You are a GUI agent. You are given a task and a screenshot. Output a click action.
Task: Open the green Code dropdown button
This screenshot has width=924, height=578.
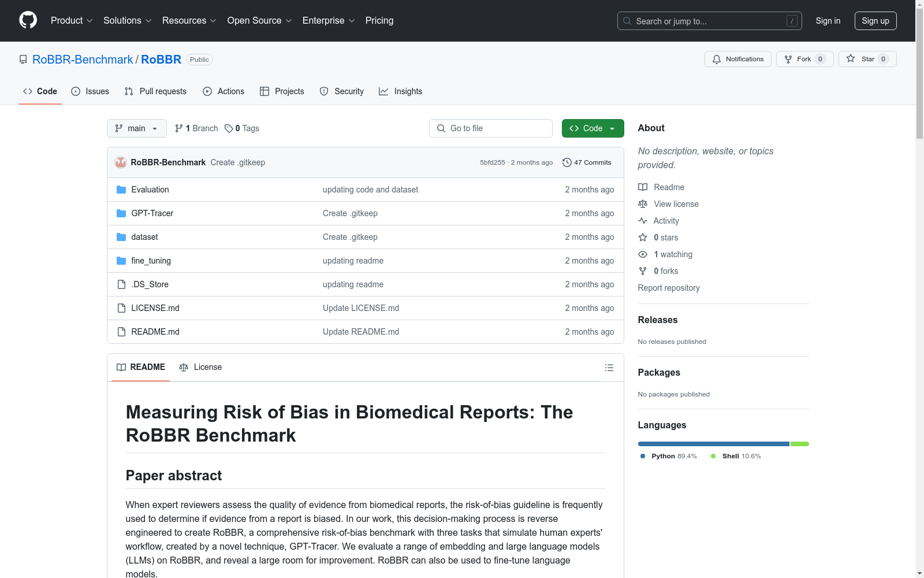pyautogui.click(x=593, y=128)
